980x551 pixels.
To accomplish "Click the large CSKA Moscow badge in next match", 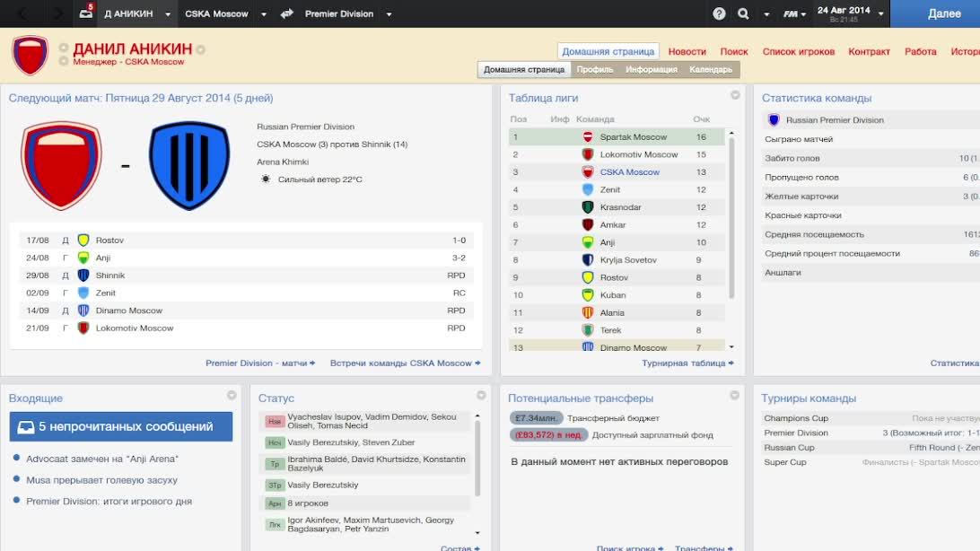I will tap(61, 165).
